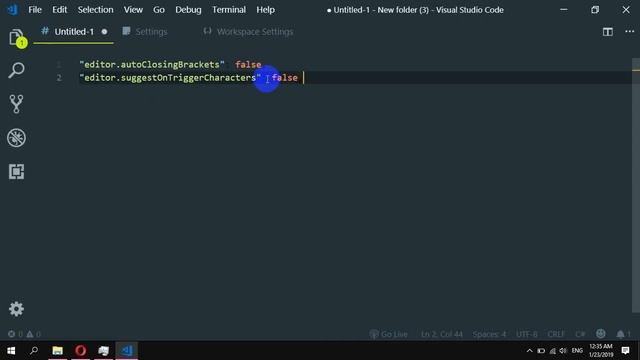Open the Debug menu

(188, 10)
